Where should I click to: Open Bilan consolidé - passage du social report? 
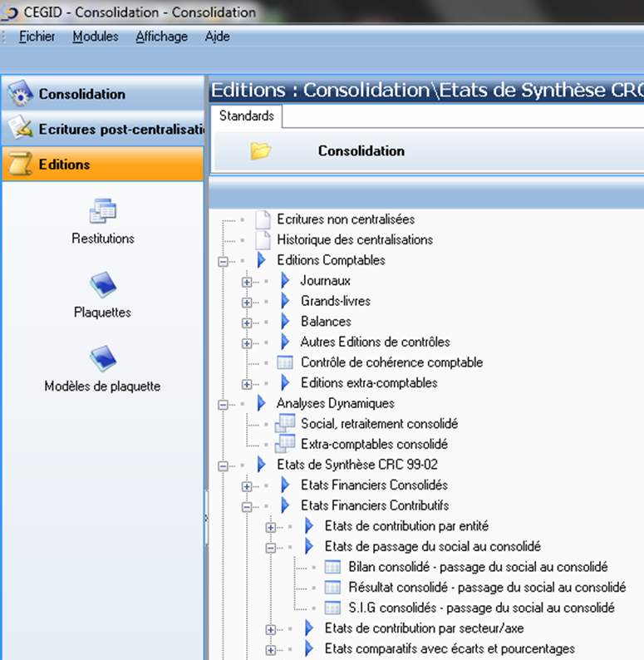(478, 567)
